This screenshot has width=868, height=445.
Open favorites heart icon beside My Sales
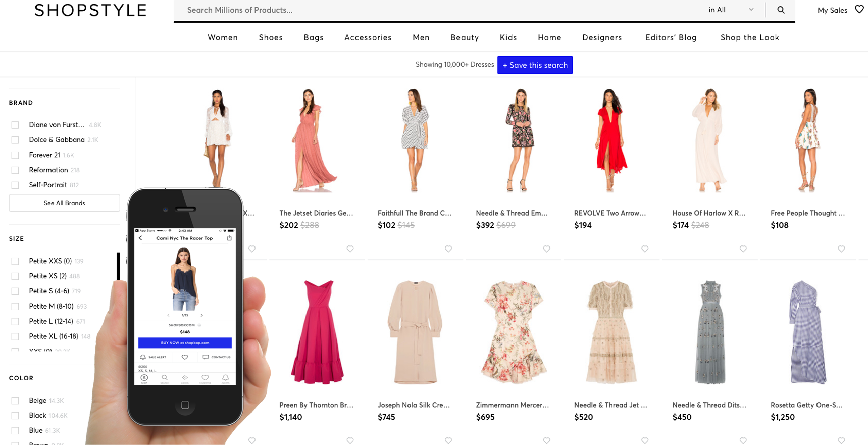[x=859, y=9]
